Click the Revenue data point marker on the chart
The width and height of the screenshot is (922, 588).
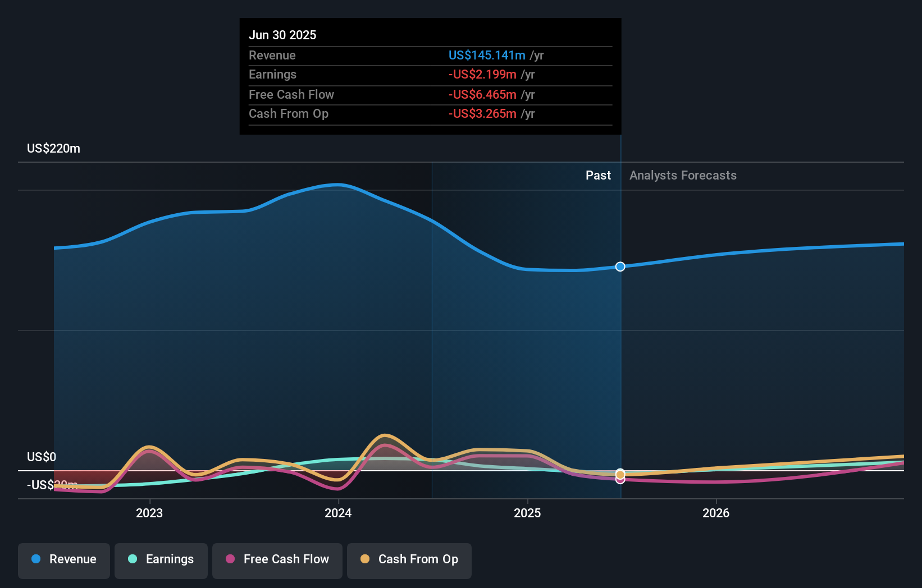tap(620, 267)
